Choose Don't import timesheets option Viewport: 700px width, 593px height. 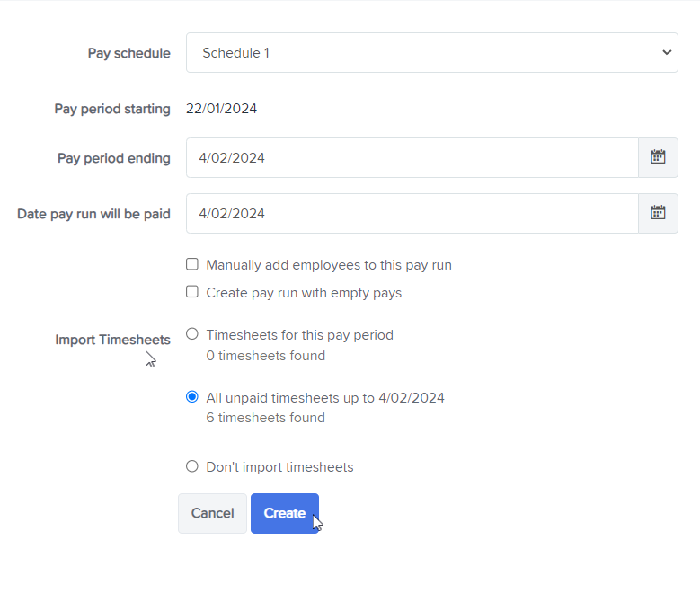(x=192, y=466)
